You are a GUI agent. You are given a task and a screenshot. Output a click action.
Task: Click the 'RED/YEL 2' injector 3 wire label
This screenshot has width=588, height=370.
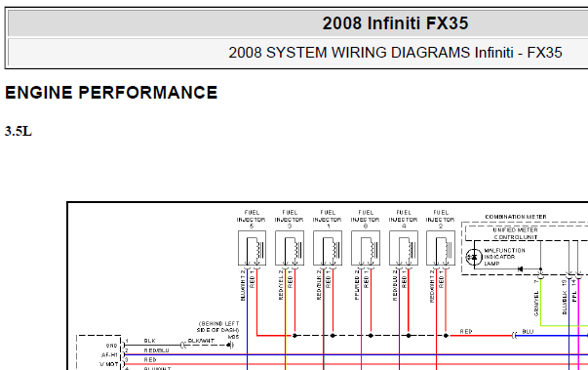281,284
